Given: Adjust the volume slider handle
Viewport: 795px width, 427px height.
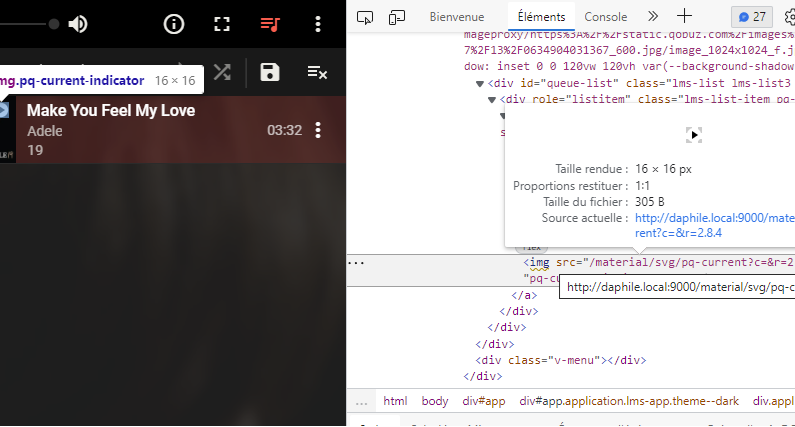Looking at the screenshot, I should 54,24.
